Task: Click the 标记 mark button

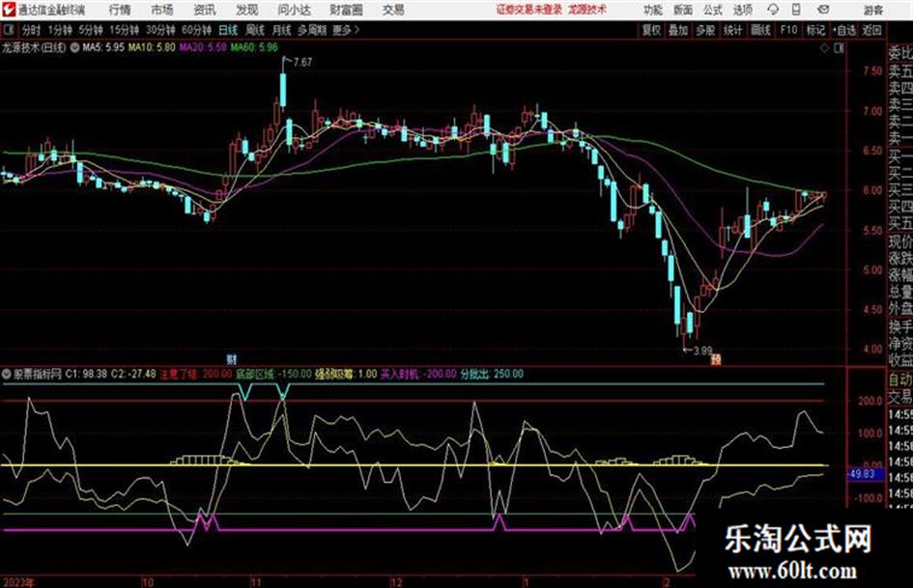Action: click(815, 30)
